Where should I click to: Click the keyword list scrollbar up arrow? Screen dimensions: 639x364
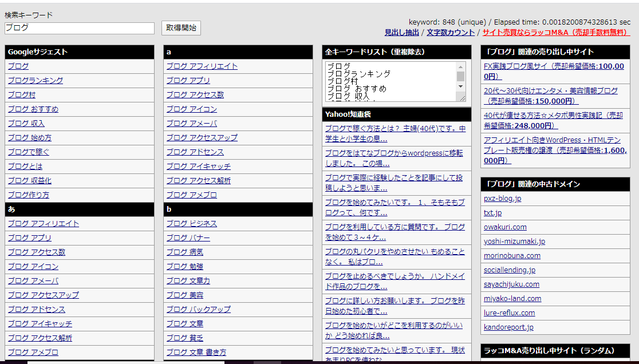[460, 67]
